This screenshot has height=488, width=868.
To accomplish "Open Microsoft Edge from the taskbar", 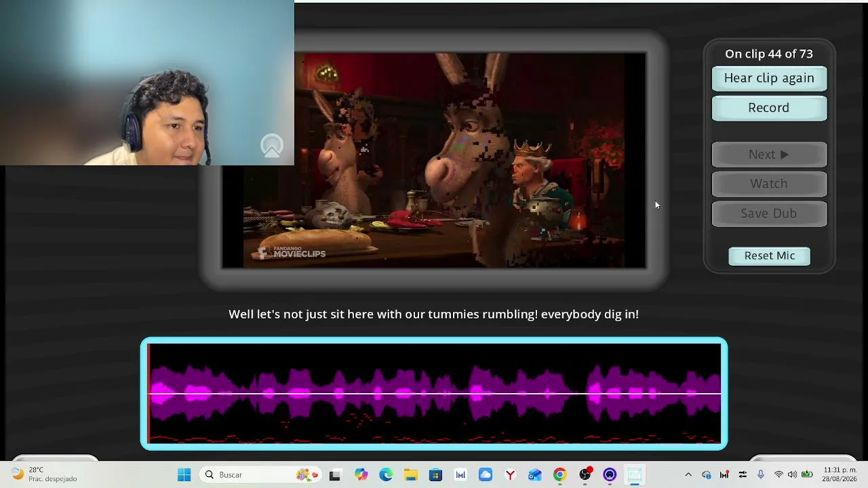I will click(x=386, y=475).
